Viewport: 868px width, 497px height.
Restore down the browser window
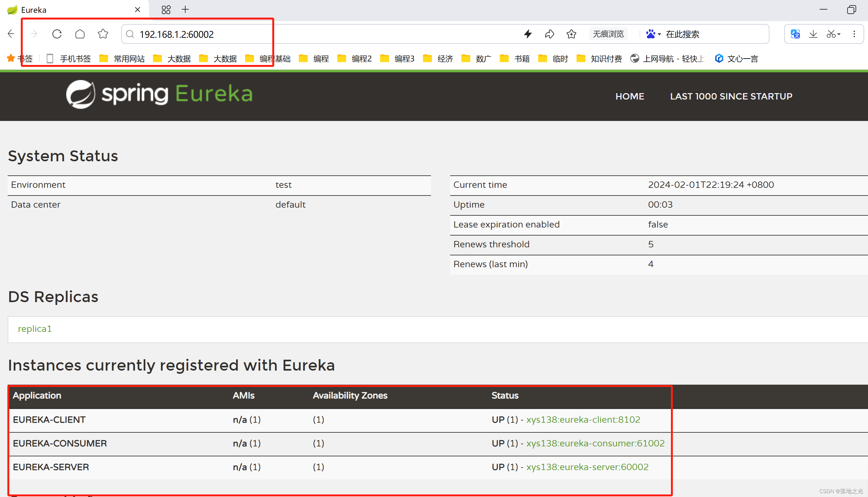pos(851,9)
